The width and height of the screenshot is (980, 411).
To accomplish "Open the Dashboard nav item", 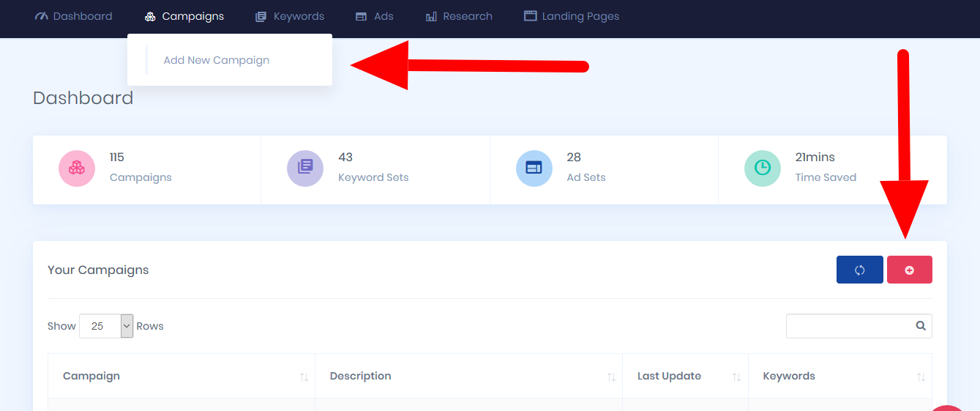I will 73,16.
